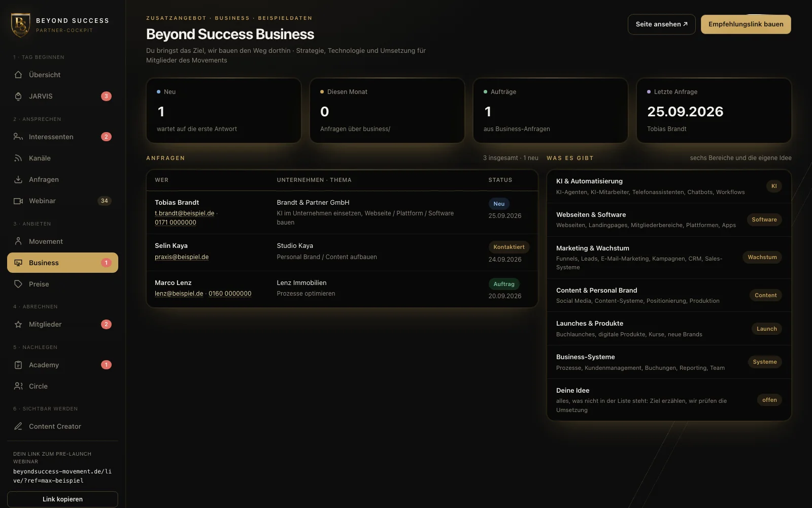The image size is (812, 508).
Task: Click the Webinar camera icon
Action: tap(18, 201)
